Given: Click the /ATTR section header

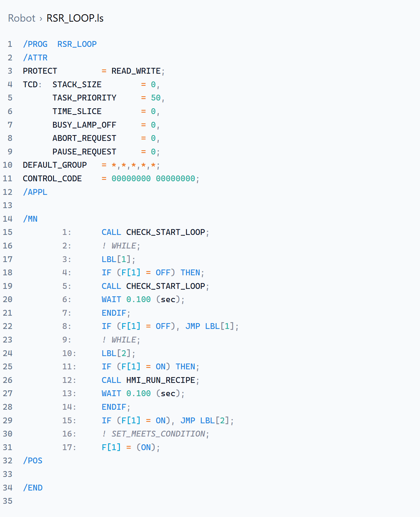Looking at the screenshot, I should click(x=35, y=58).
